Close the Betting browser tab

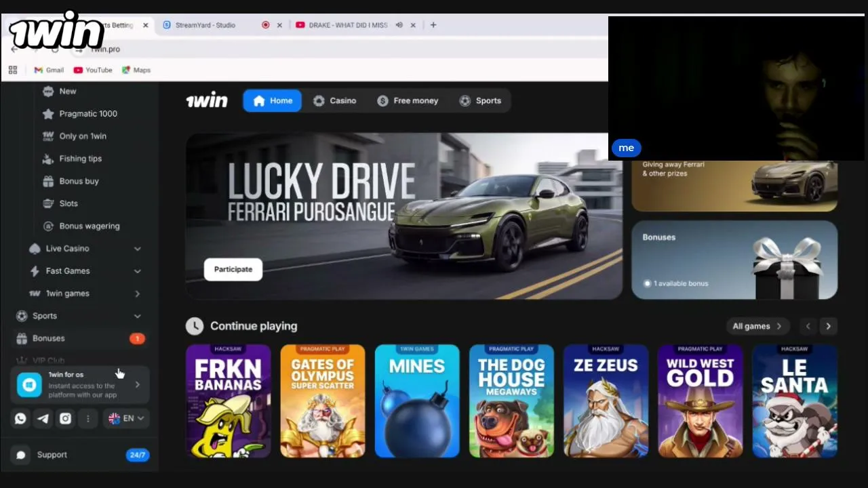pyautogui.click(x=145, y=25)
